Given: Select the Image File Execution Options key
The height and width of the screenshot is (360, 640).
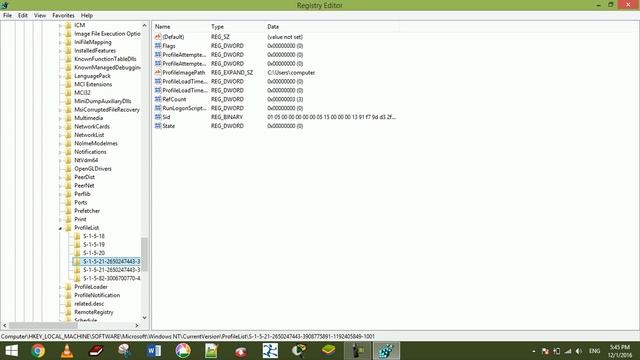Looking at the screenshot, I should tap(107, 34).
